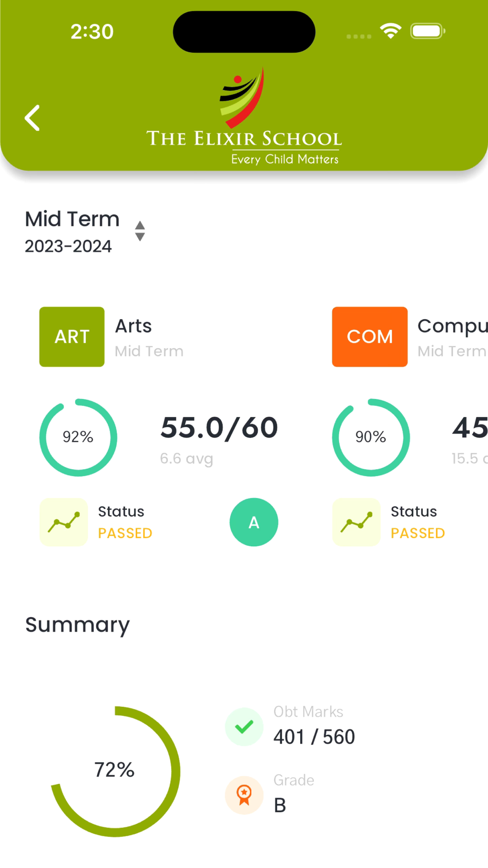Image resolution: width=488 pixels, height=868 pixels.
Task: Tap the Arts 92% progress ring
Action: pos(78,437)
